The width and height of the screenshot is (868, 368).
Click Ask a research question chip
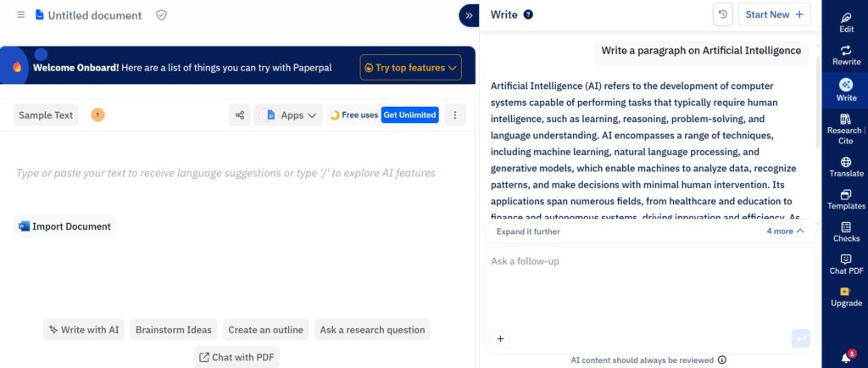(x=373, y=330)
